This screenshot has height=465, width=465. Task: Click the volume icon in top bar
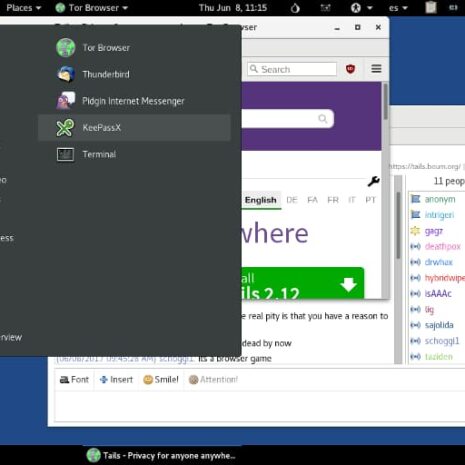tap(454, 8)
